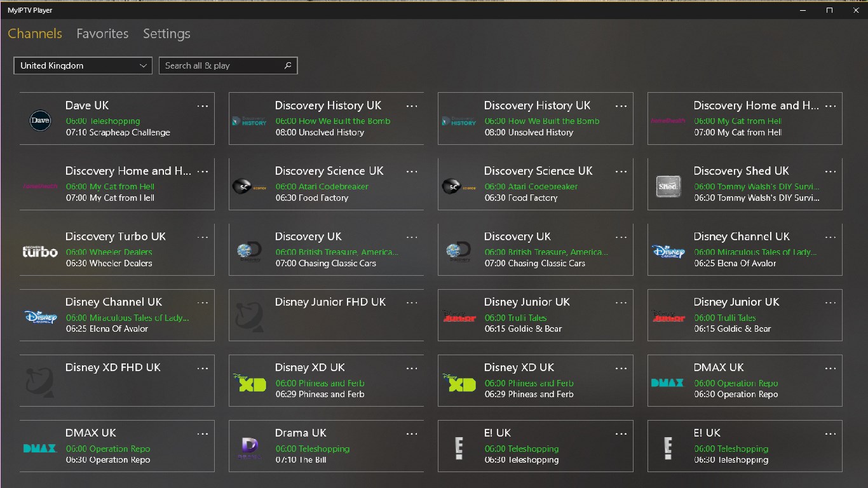
Task: Open the options menu for Dave UK
Action: tap(202, 105)
